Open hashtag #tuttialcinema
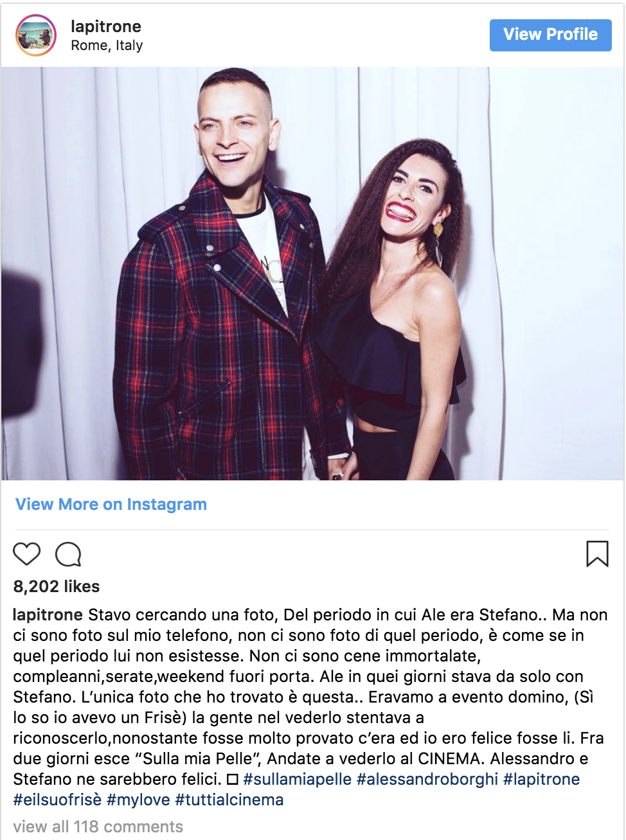Screen dimensions: 626x840 pyautogui.click(x=229, y=800)
